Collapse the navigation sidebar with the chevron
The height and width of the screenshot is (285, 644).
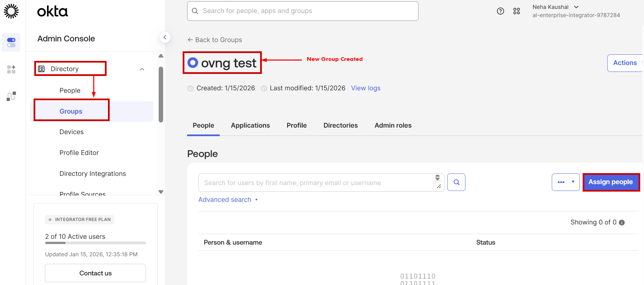165,37
